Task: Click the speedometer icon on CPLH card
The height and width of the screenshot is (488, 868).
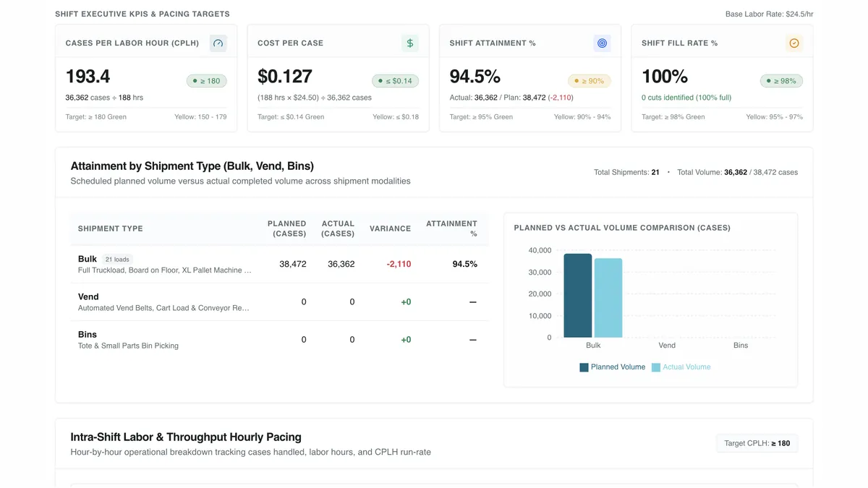Action: coord(218,43)
